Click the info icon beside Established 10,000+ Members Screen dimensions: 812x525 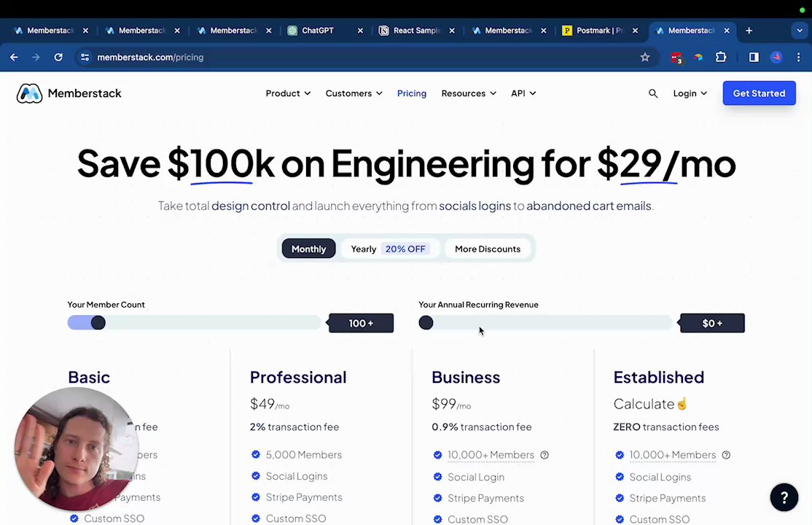tap(726, 455)
